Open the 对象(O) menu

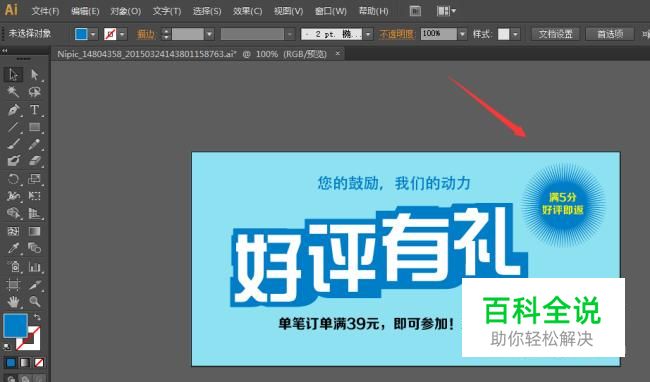click(x=126, y=11)
